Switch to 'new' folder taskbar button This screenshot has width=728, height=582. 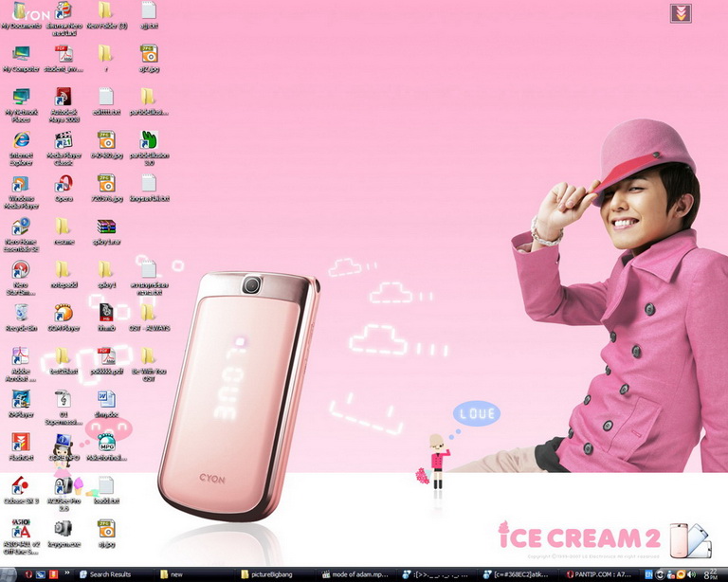[193, 574]
